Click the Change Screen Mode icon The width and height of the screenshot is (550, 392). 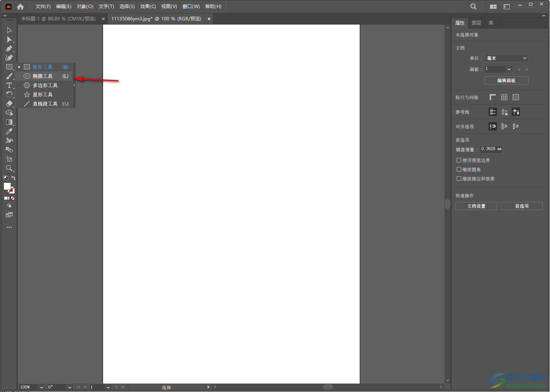pyautogui.click(x=9, y=215)
